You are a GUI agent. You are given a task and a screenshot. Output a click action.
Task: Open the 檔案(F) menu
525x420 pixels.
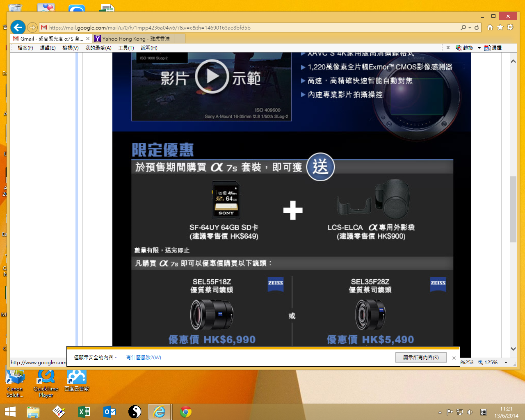click(25, 48)
